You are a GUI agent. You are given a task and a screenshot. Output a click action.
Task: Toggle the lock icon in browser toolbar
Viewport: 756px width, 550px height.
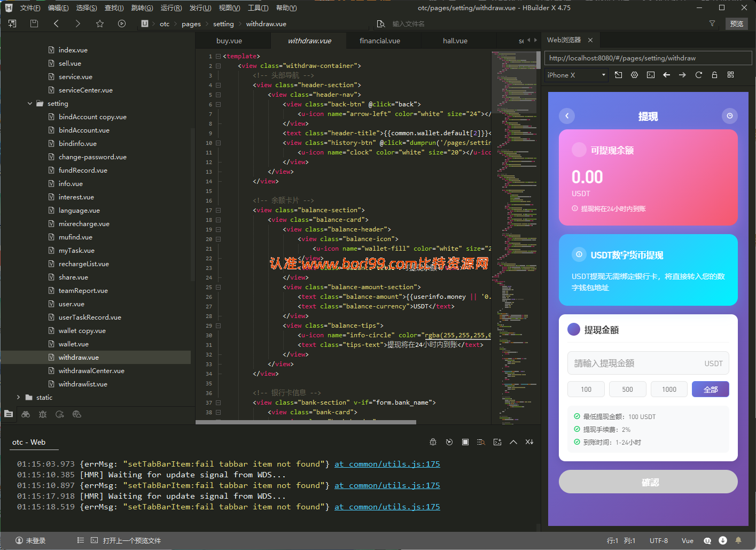click(714, 75)
